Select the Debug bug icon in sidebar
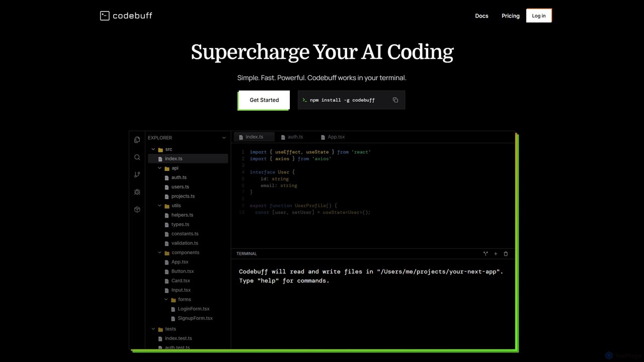644x362 pixels. coord(137,192)
